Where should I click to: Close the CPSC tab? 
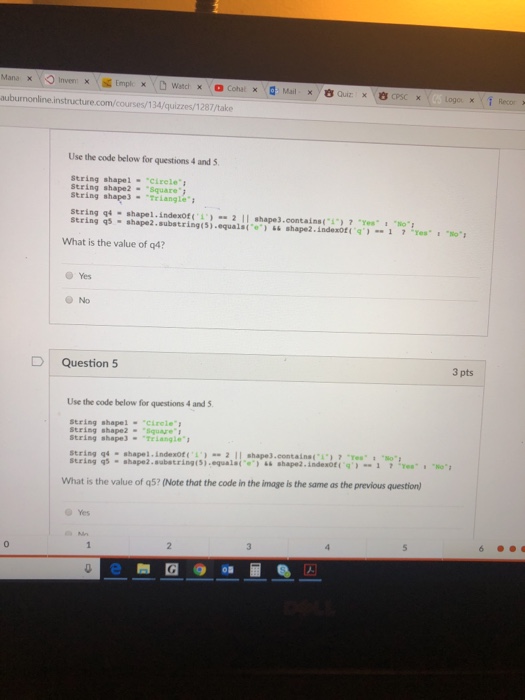point(418,97)
